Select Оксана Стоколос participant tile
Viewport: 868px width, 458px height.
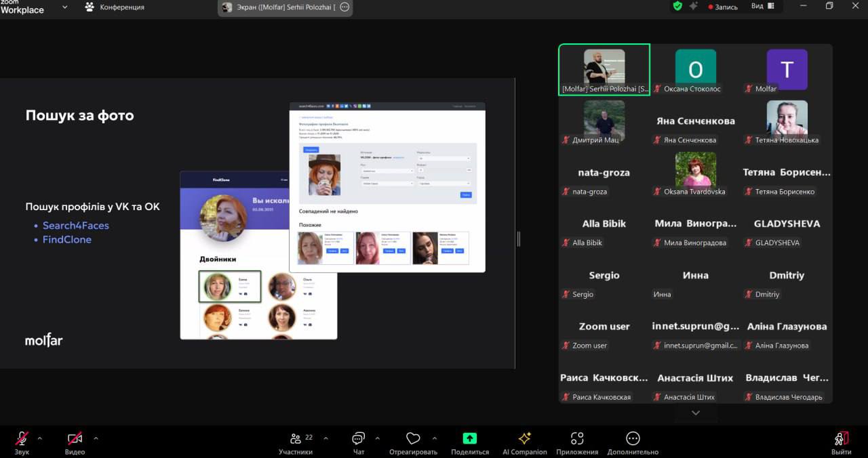pos(695,70)
